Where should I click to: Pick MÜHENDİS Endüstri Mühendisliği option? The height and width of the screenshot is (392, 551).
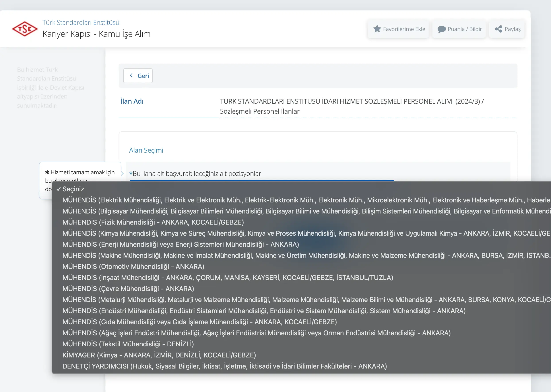301,311
